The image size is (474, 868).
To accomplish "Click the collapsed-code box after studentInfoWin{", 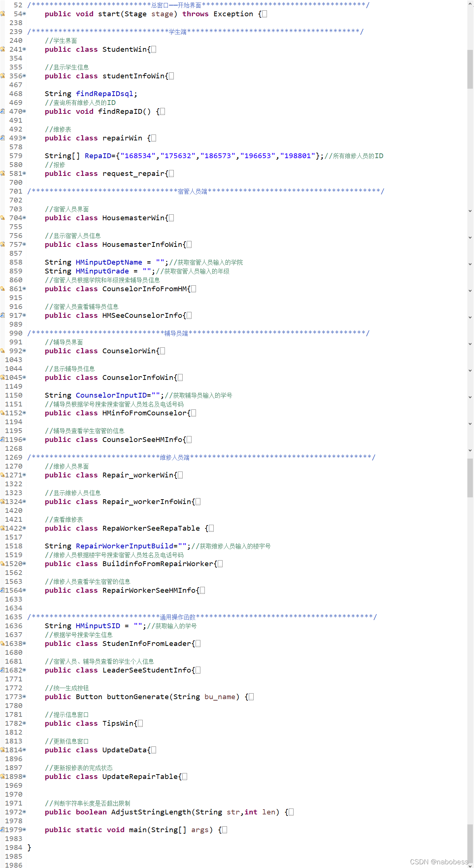I will click(x=172, y=76).
